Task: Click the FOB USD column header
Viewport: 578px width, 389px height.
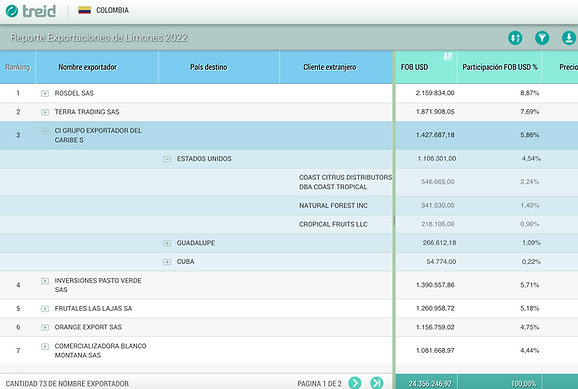Action: 426,67
